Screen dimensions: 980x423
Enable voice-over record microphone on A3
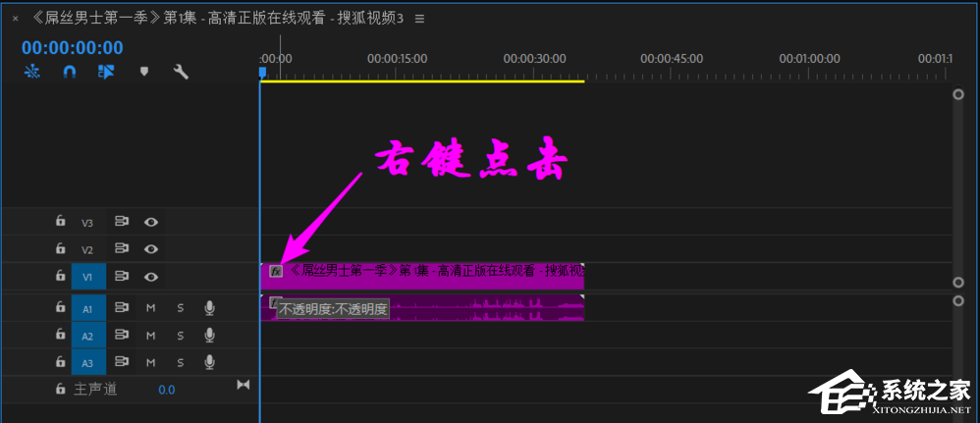tap(209, 362)
